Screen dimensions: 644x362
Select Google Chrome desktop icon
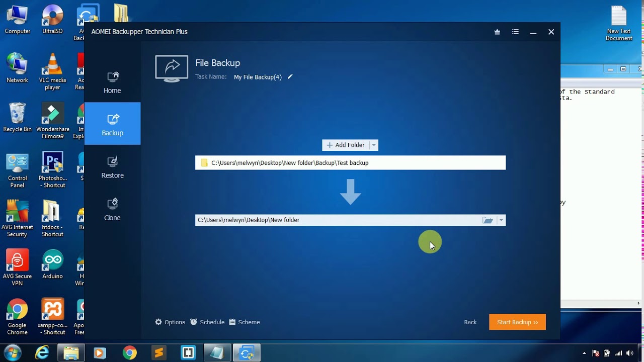pyautogui.click(x=18, y=317)
